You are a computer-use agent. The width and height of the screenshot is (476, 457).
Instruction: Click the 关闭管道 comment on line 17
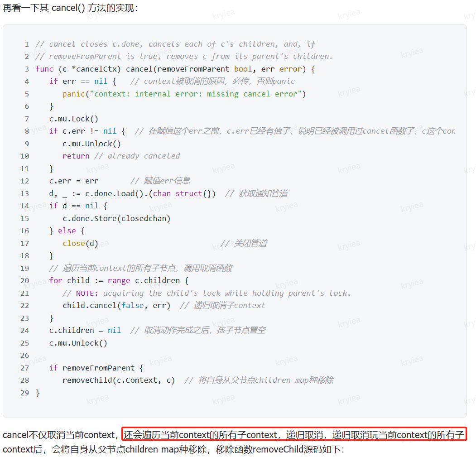244,243
